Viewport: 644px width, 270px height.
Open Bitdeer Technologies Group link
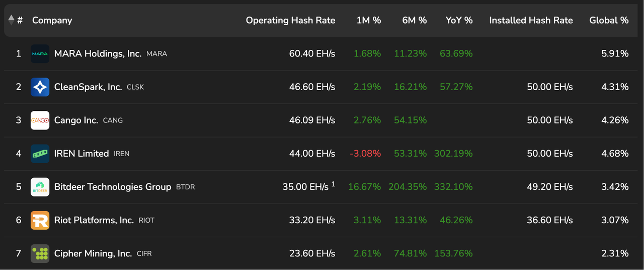coord(113,187)
